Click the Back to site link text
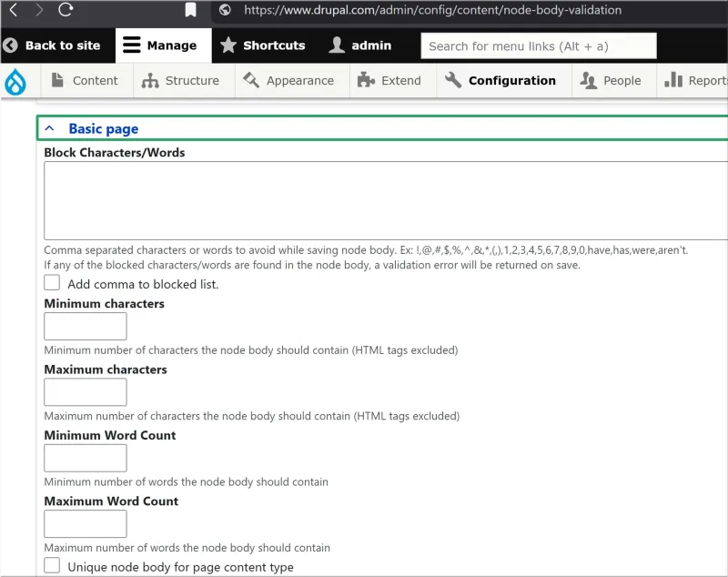728x577 pixels. point(63,46)
